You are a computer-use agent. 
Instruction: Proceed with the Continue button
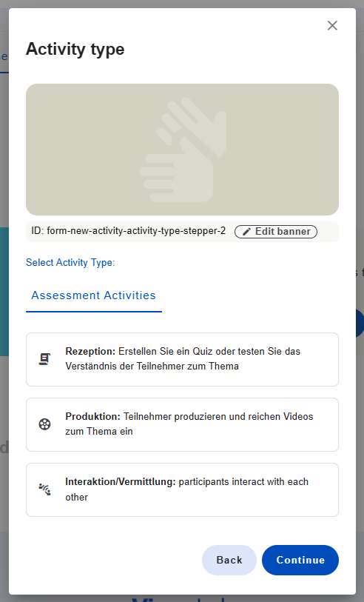[x=300, y=560]
